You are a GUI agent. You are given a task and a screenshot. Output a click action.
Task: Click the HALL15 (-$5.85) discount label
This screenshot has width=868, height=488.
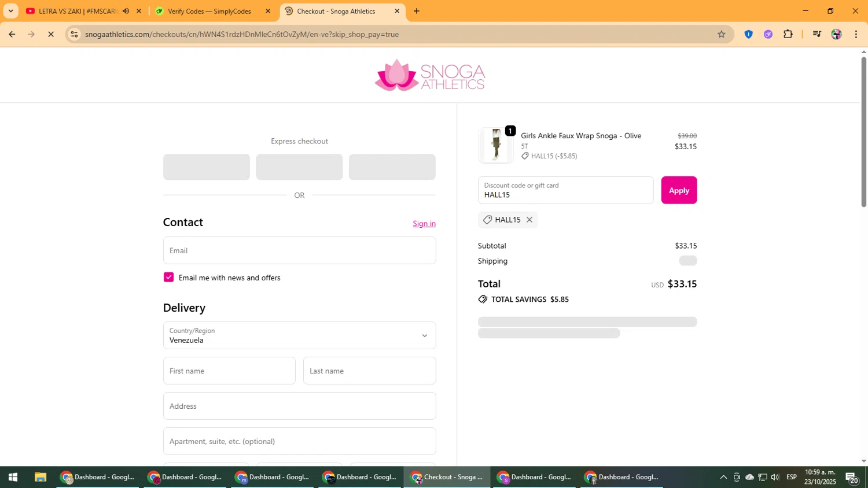click(x=554, y=156)
